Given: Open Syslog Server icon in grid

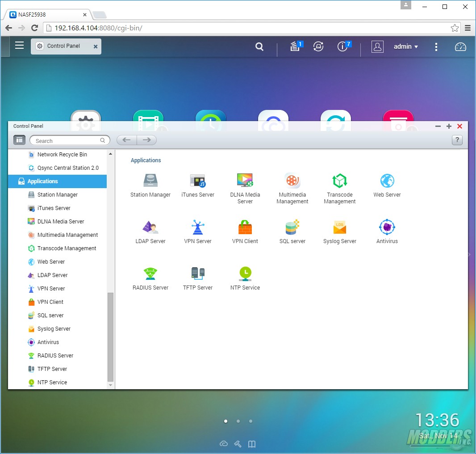Looking at the screenshot, I should (x=340, y=227).
